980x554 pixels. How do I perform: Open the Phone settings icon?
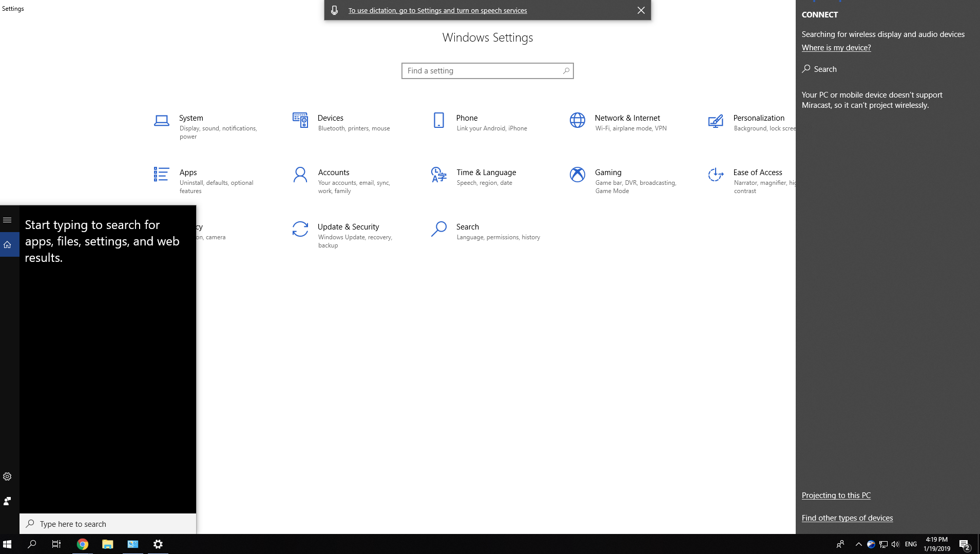point(439,120)
